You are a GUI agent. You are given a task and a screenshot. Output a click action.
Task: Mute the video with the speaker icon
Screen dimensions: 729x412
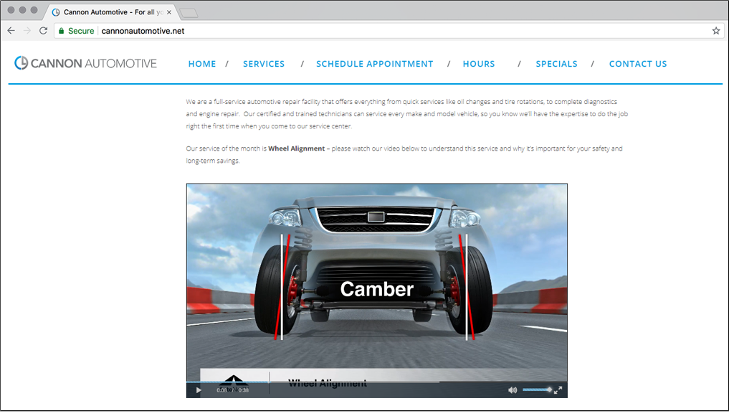pos(512,389)
